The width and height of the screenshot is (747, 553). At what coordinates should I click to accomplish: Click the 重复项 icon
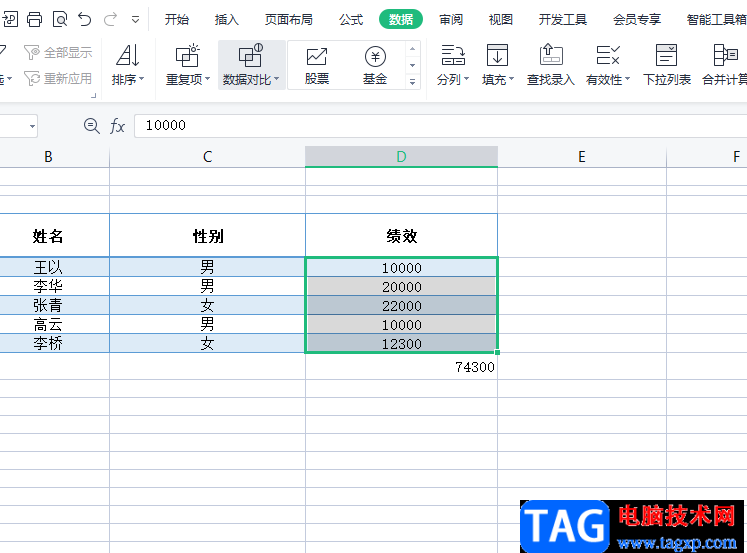tap(187, 55)
